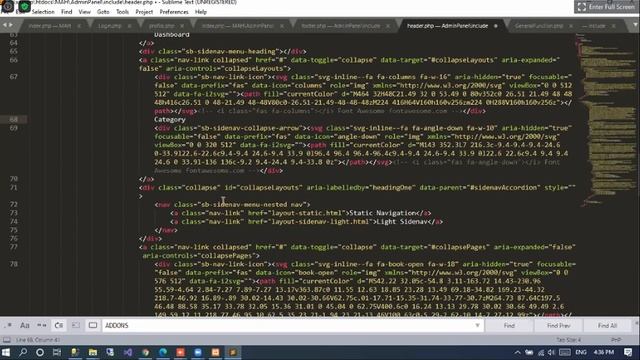640x360 pixels.
Task: Click the Line and Column status text
Action: pos(38,340)
